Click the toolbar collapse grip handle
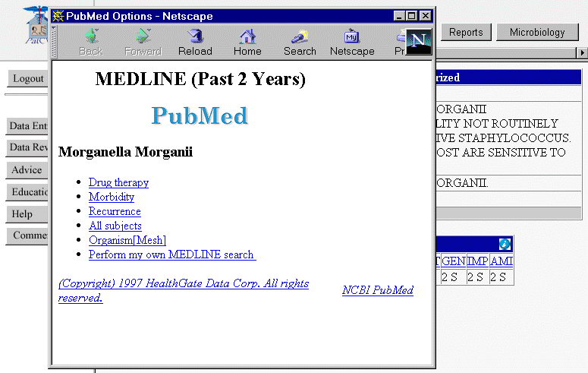Screen dimensions: 588x373 click(x=54, y=42)
